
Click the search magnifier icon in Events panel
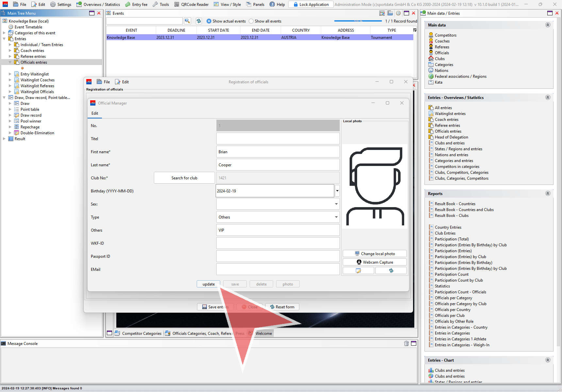(187, 21)
